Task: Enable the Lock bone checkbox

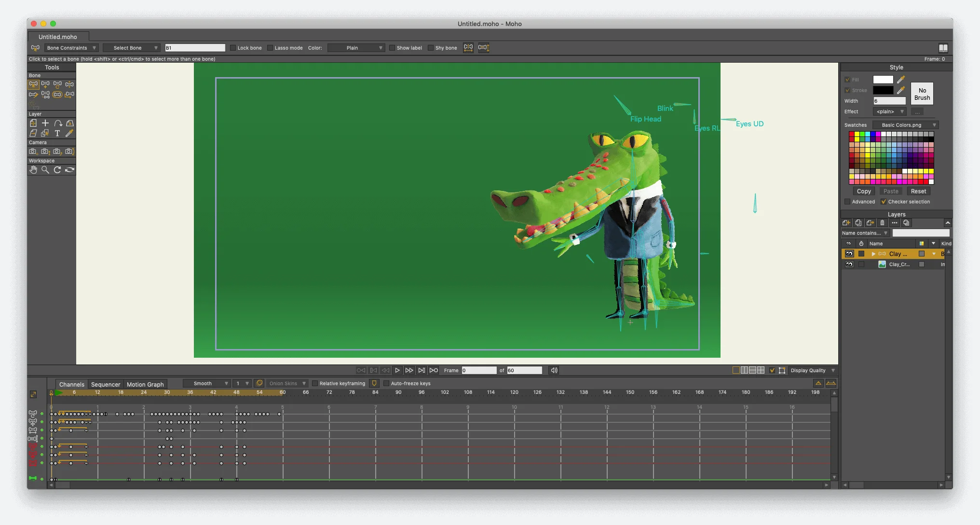Action: (233, 48)
